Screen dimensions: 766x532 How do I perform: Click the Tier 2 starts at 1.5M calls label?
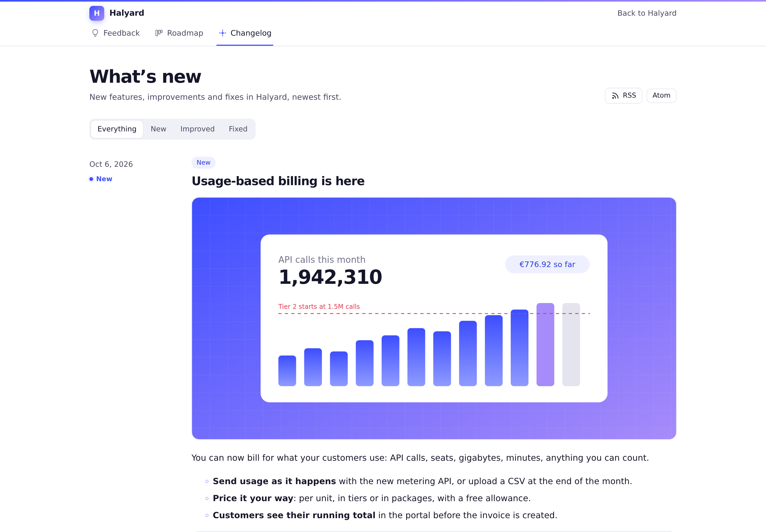[x=319, y=306]
